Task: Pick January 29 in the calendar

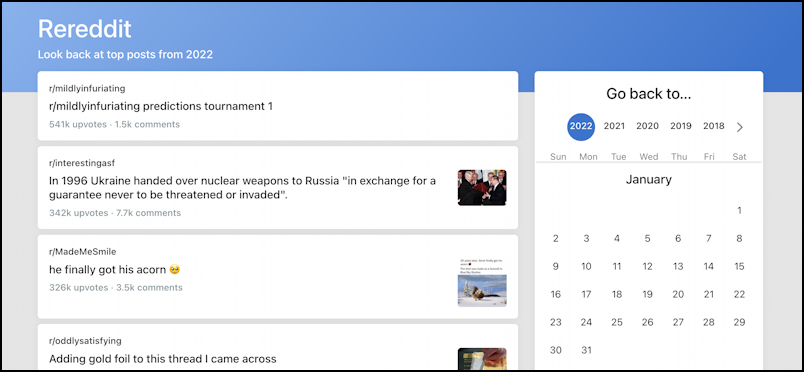Action: [x=739, y=322]
